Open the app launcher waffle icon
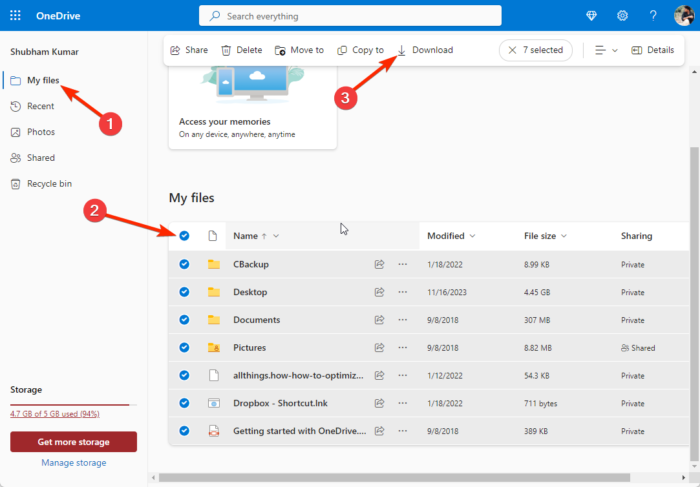Image resolution: width=700 pixels, height=487 pixels. [16, 16]
